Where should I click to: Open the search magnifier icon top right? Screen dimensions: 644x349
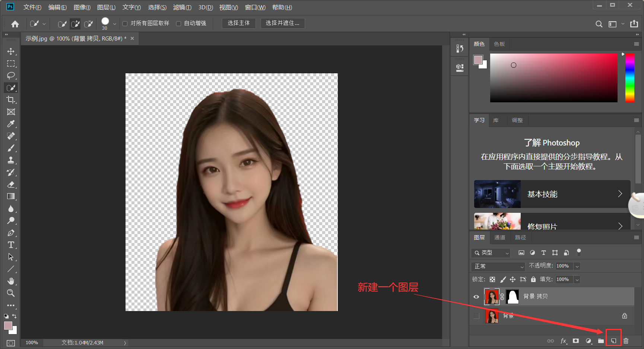(599, 24)
